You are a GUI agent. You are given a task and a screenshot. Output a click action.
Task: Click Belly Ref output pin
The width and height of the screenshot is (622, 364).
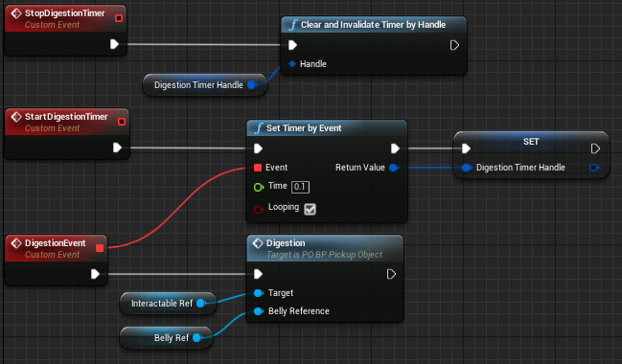tap(196, 338)
